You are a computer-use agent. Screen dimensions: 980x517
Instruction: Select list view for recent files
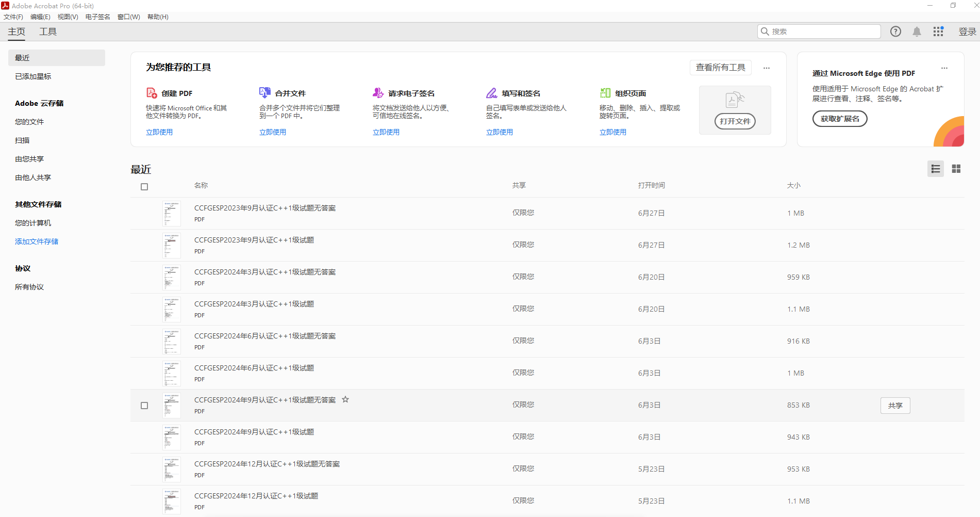point(935,169)
